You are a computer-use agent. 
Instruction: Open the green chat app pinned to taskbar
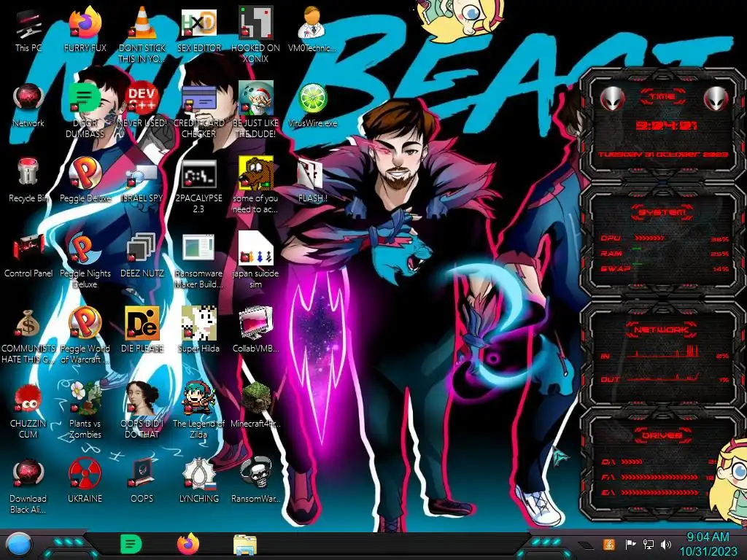131,544
